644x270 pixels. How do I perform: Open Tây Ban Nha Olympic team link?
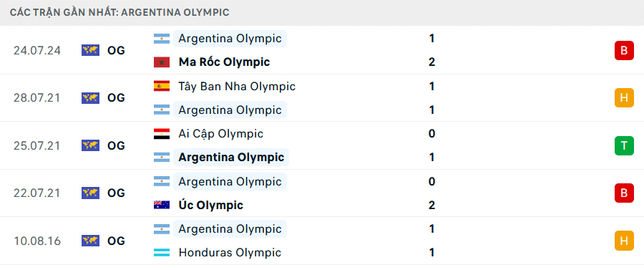pos(237,87)
